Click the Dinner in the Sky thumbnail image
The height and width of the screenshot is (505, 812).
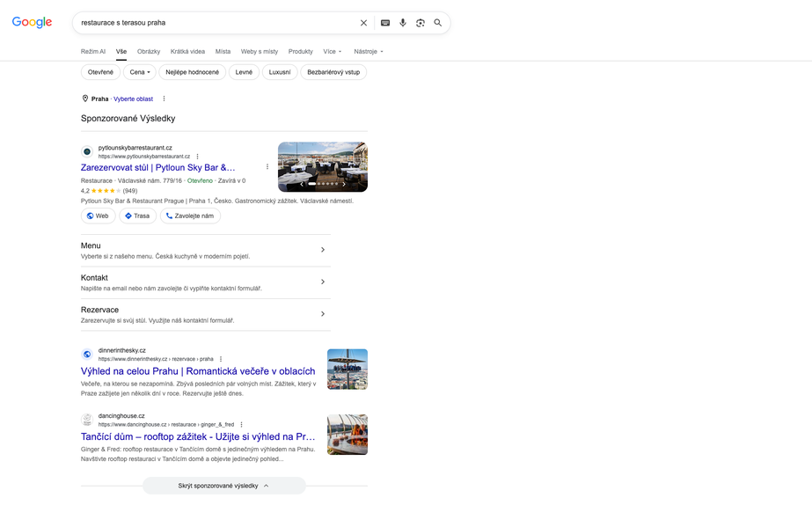click(x=347, y=370)
